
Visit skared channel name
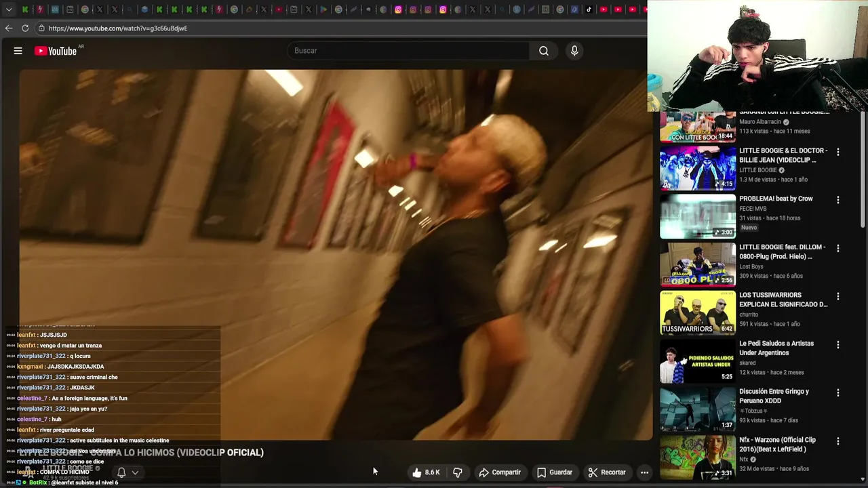pyautogui.click(x=747, y=363)
